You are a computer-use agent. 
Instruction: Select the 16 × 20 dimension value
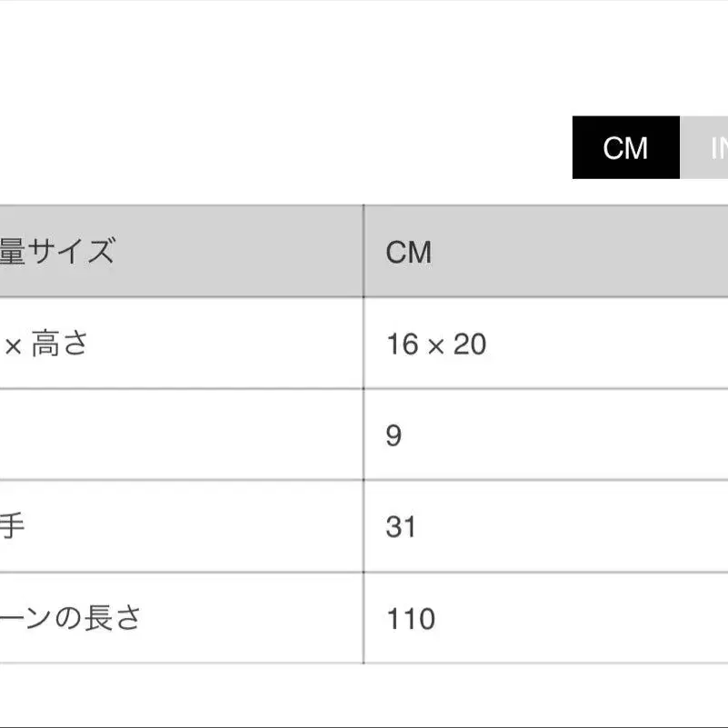tap(436, 344)
